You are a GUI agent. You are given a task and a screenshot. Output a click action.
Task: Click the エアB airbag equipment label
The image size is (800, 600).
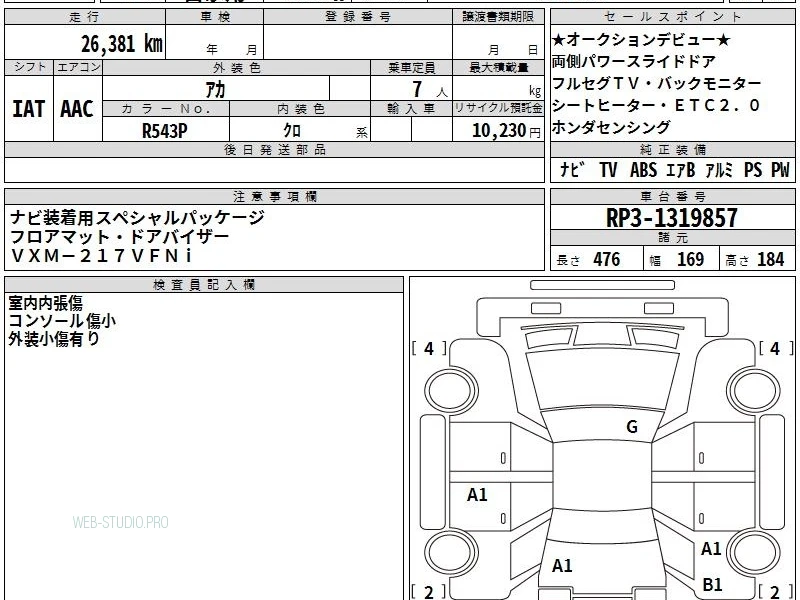(x=681, y=170)
